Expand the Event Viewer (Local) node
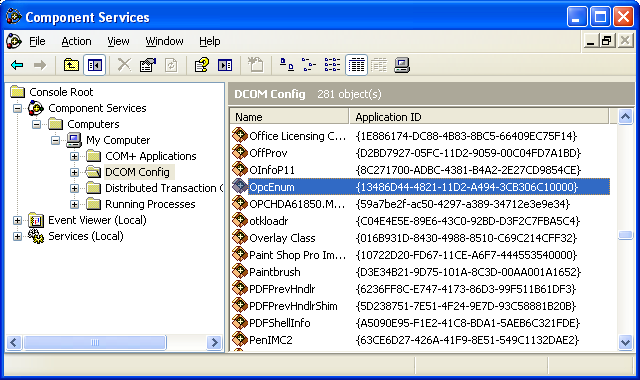 tap(17, 220)
